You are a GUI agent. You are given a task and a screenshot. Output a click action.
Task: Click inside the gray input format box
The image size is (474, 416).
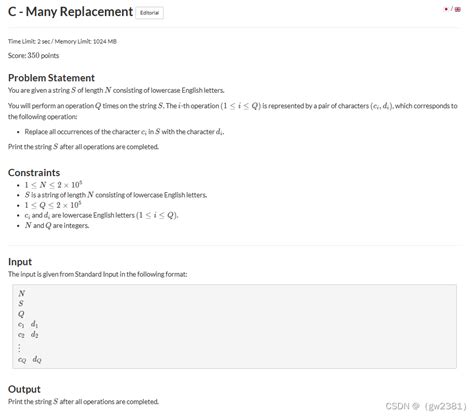tap(234, 326)
